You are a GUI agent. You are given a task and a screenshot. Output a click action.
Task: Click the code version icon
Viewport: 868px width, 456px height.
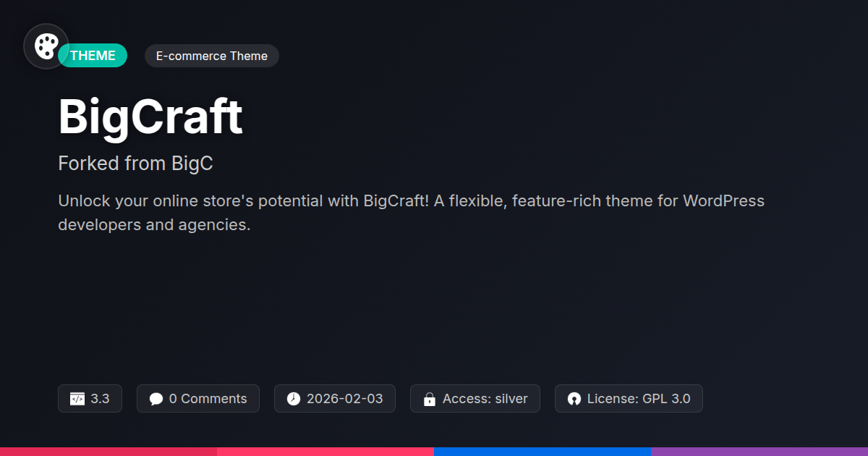pyautogui.click(x=77, y=399)
